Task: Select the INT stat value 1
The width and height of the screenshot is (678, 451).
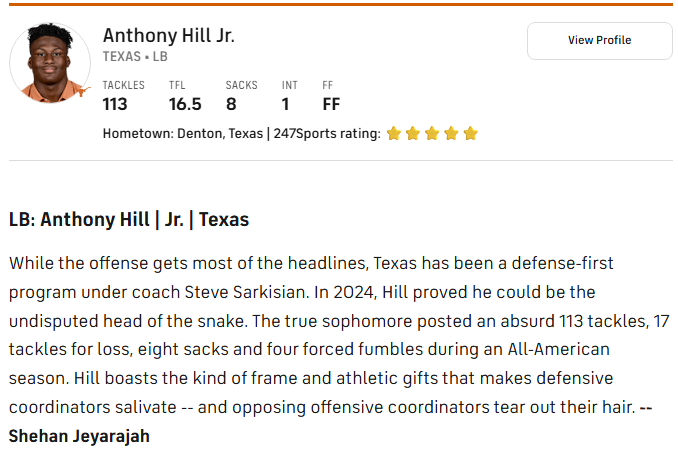Action: pos(285,104)
